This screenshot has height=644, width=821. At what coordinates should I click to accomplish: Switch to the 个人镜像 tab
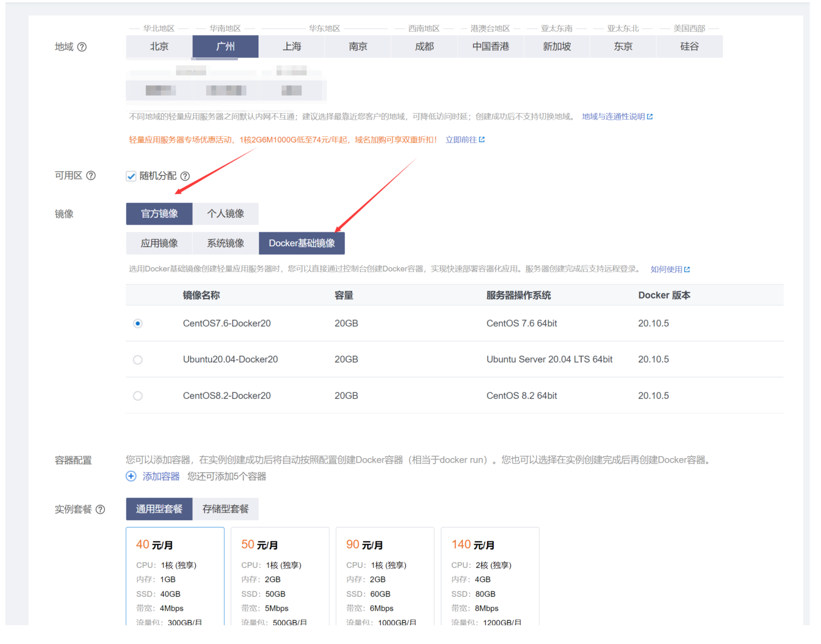coord(226,214)
